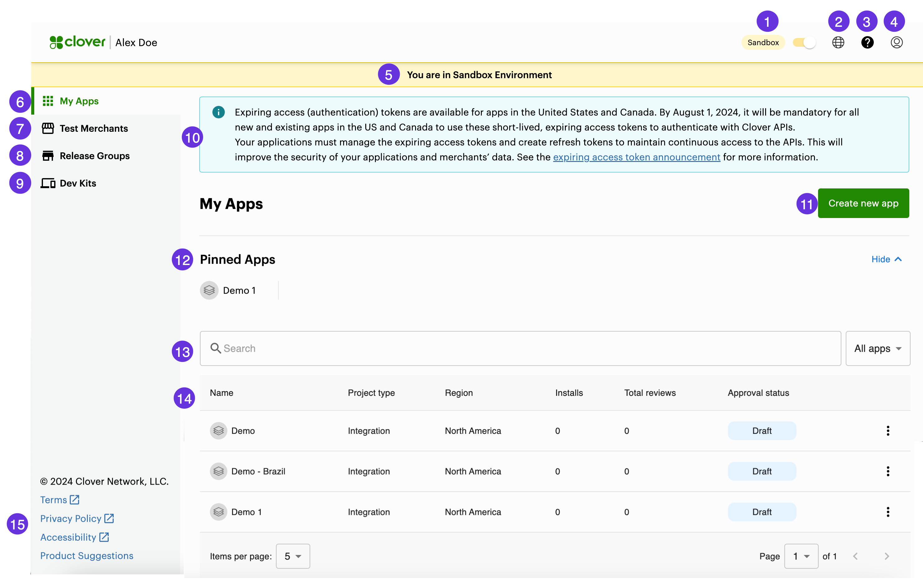Click Create new app button
923x588 pixels.
pos(863,202)
